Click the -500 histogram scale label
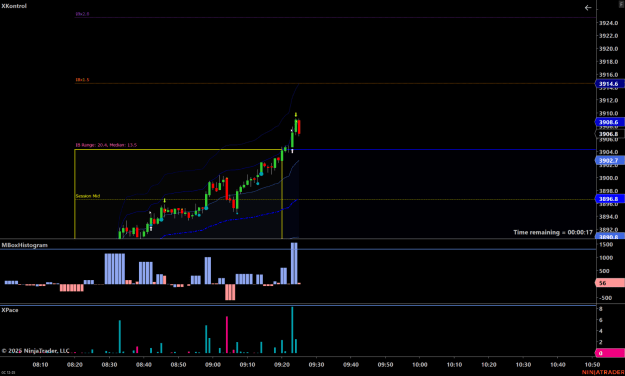625x376 pixels. (606, 298)
